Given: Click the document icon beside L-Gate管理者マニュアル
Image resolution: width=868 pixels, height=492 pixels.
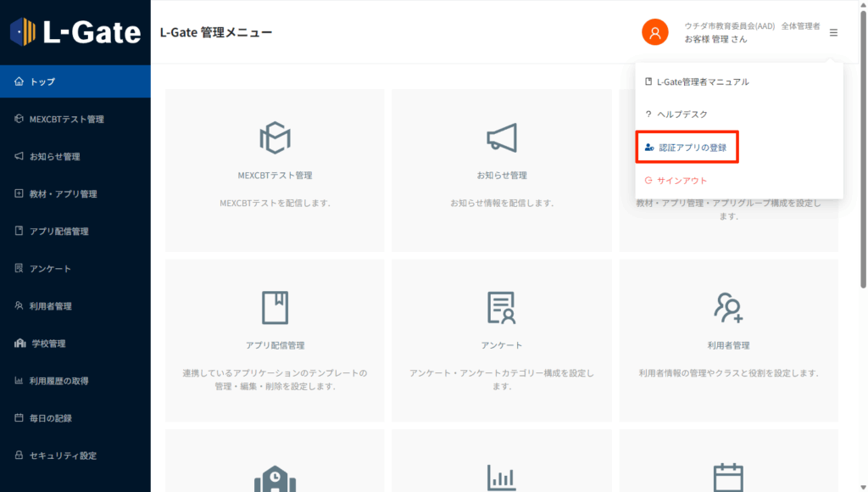Looking at the screenshot, I should (x=648, y=81).
